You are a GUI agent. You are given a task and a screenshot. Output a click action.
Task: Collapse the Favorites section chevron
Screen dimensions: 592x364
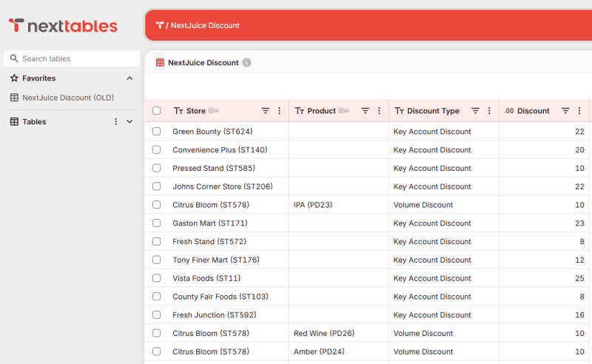point(129,78)
